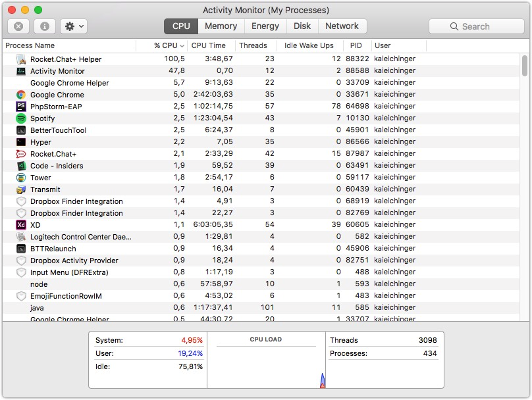Toggle % CPU column sort order
Screen dimensions: 532x400
click(161, 45)
